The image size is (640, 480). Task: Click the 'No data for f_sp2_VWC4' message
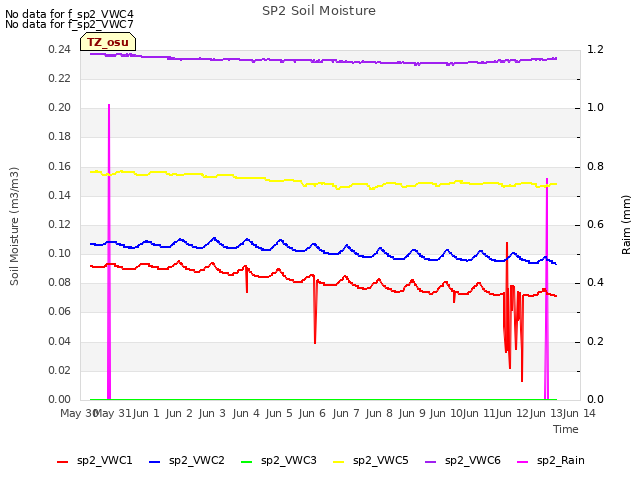click(x=69, y=14)
